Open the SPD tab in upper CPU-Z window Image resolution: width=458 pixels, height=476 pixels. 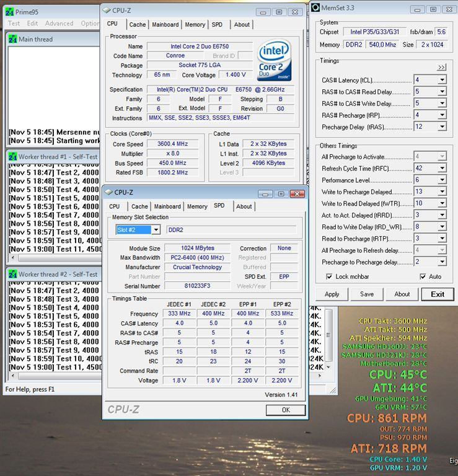tap(217, 25)
